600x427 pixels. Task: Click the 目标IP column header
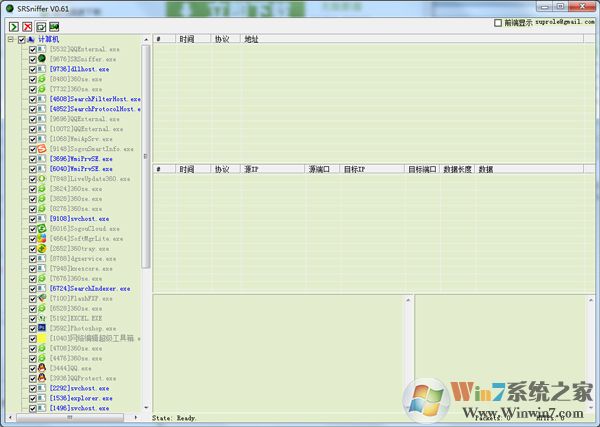tap(355, 170)
